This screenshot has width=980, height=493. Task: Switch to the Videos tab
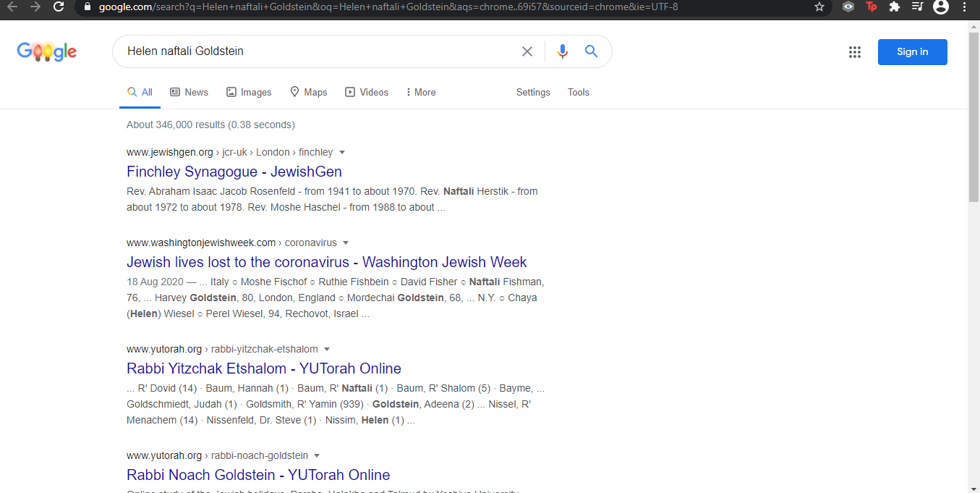[x=367, y=93]
